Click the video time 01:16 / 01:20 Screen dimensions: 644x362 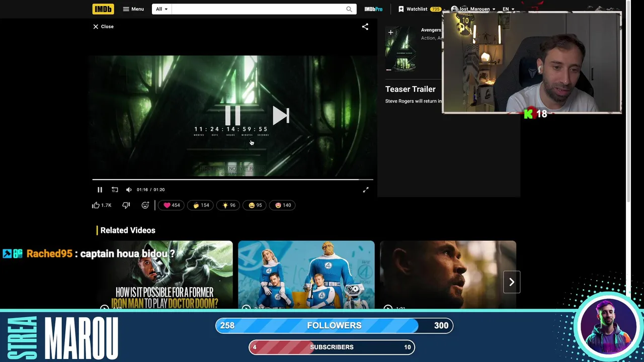150,190
